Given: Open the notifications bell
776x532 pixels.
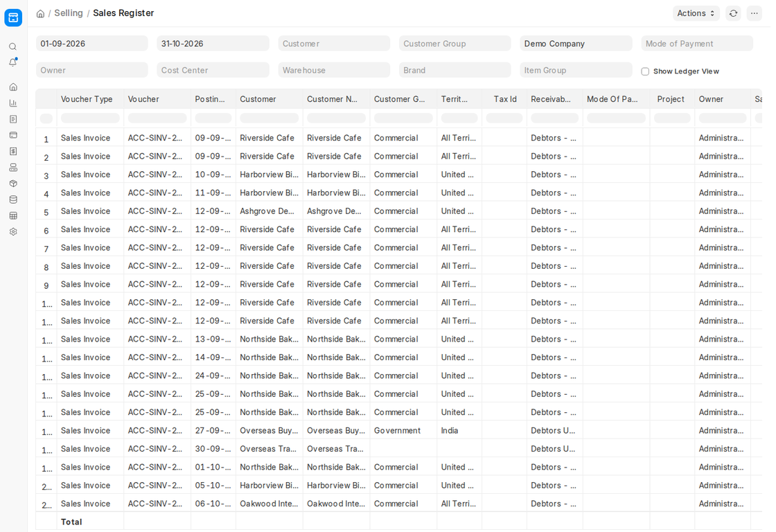Looking at the screenshot, I should [13, 62].
